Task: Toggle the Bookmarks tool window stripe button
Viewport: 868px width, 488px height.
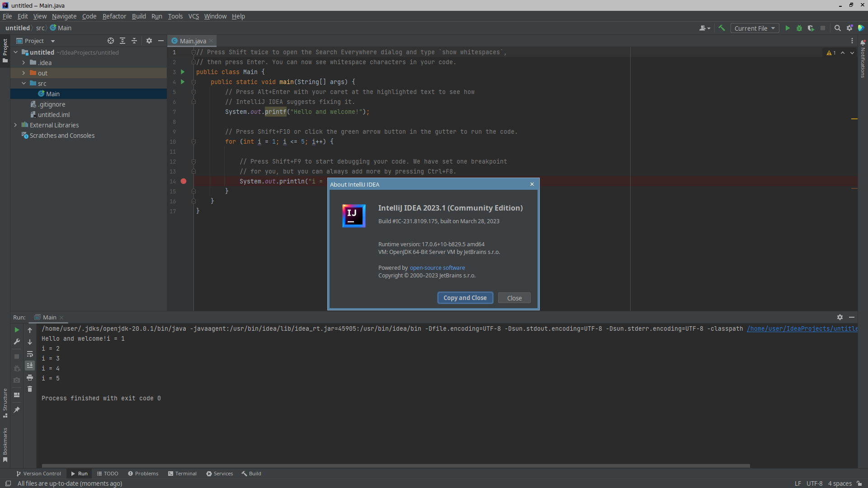Action: click(x=5, y=445)
